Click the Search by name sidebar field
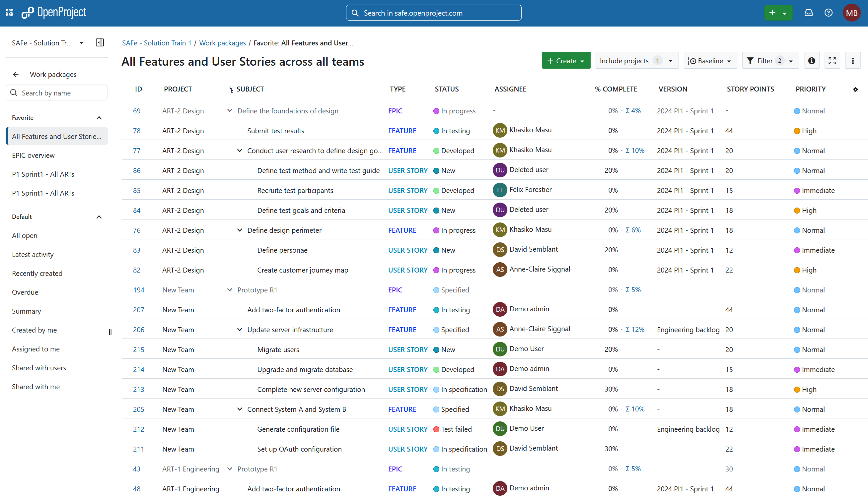 point(57,93)
